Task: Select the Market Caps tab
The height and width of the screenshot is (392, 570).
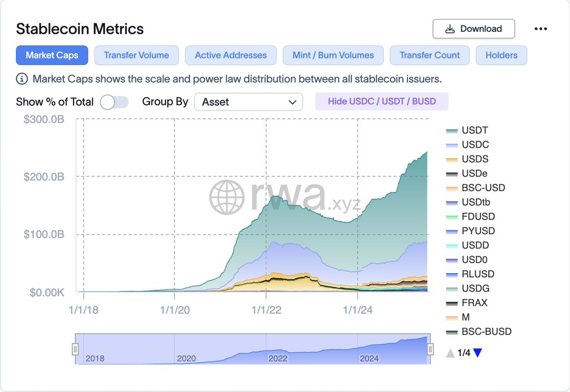Action: coord(52,55)
